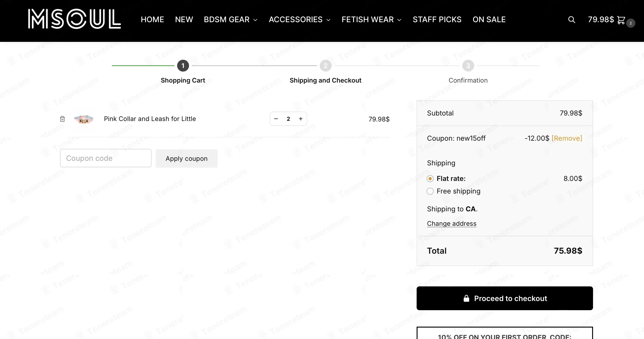Click the MSOUL logo

pyautogui.click(x=75, y=19)
